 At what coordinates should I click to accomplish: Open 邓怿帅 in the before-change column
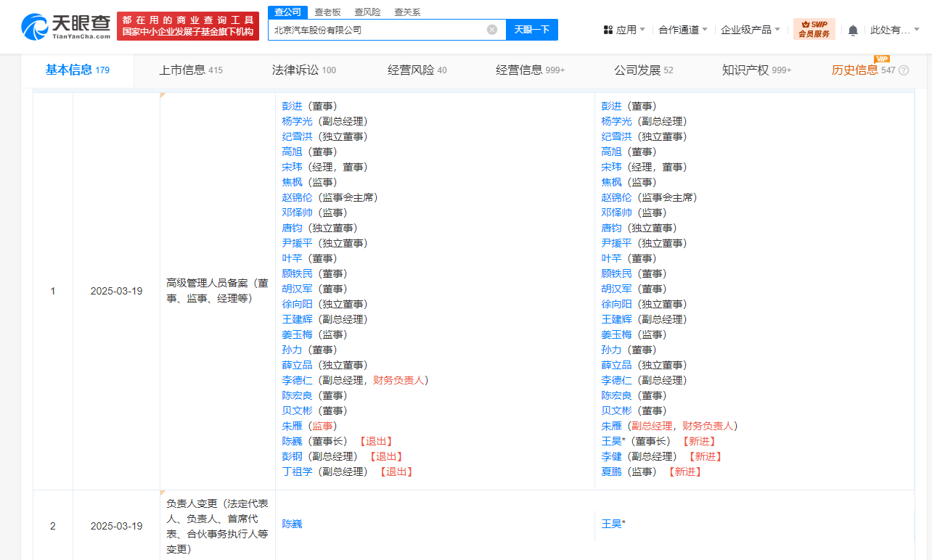tap(298, 213)
